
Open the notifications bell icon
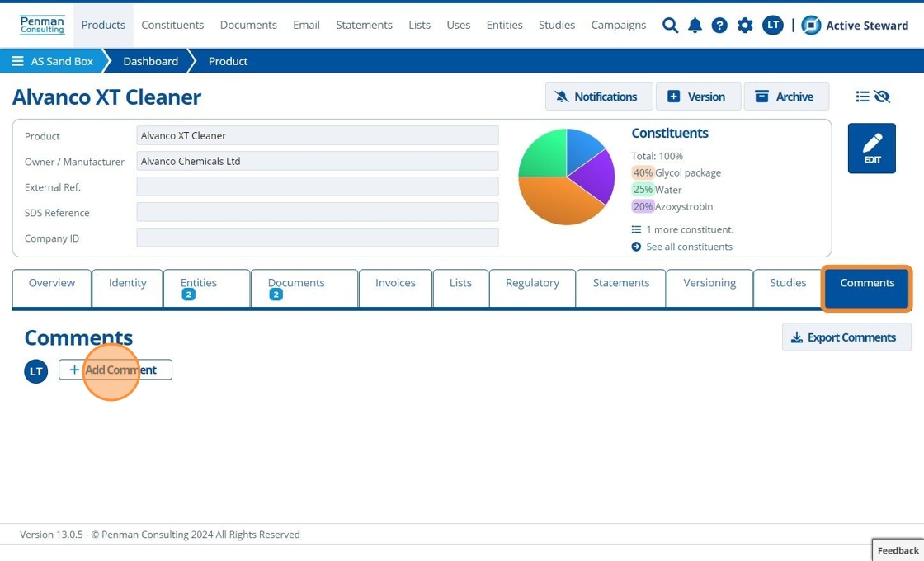click(695, 26)
